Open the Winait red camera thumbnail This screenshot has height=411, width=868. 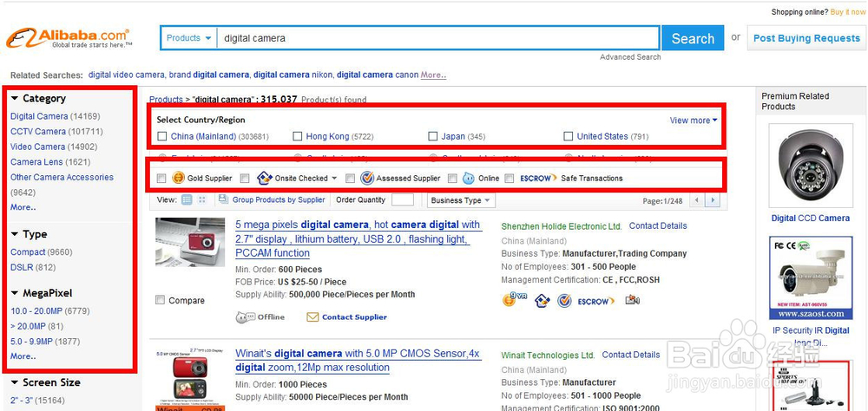(x=190, y=380)
